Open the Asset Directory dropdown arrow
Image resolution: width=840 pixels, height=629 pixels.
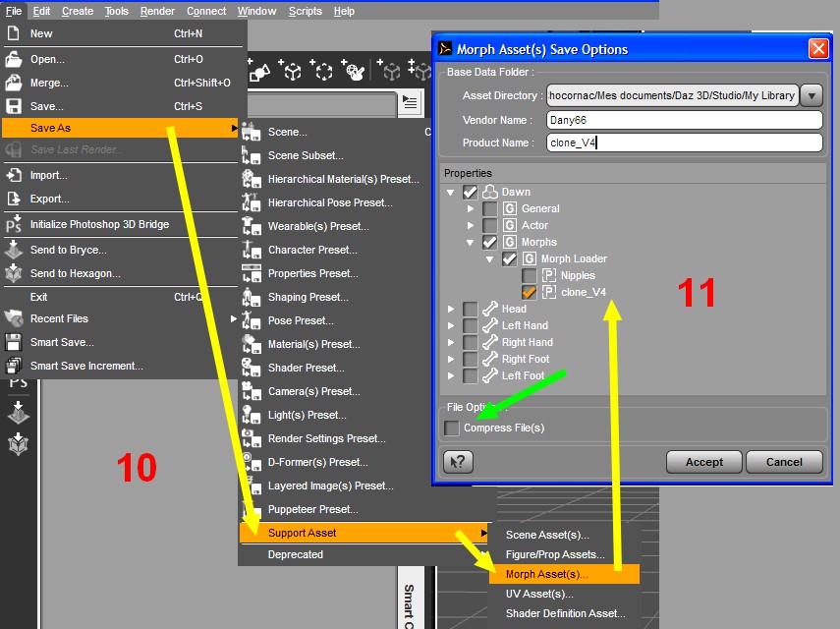812,95
